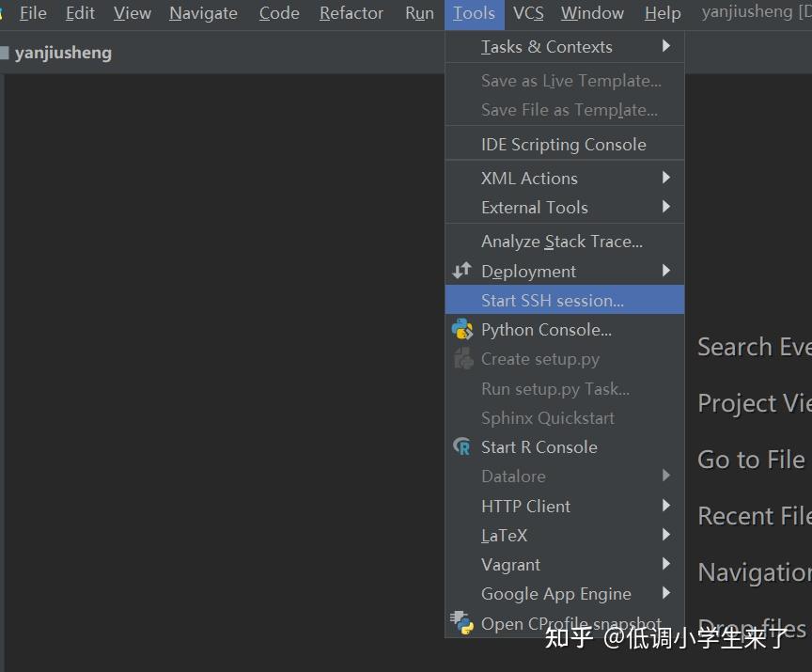Open IDE Scripting Console
The height and width of the screenshot is (672, 812).
click(565, 144)
